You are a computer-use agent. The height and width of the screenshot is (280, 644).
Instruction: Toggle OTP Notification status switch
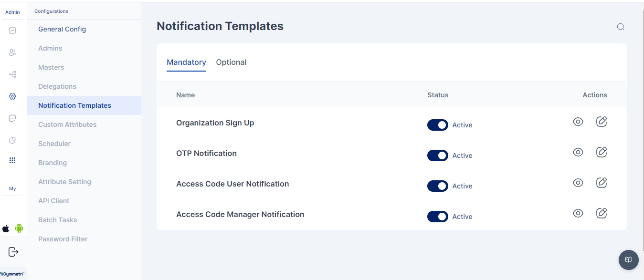coord(437,156)
